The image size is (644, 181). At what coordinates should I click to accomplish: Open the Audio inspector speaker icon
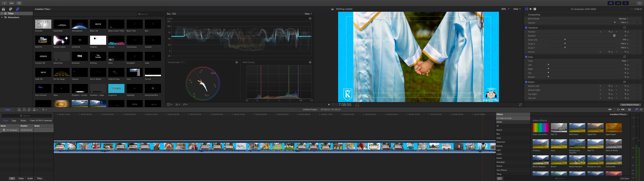pos(530,9)
